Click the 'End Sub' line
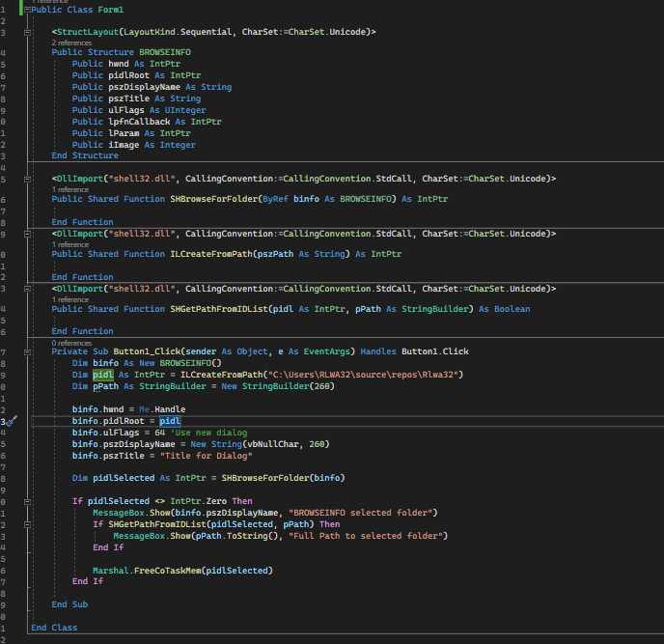The height and width of the screenshot is (644, 664). point(69,604)
